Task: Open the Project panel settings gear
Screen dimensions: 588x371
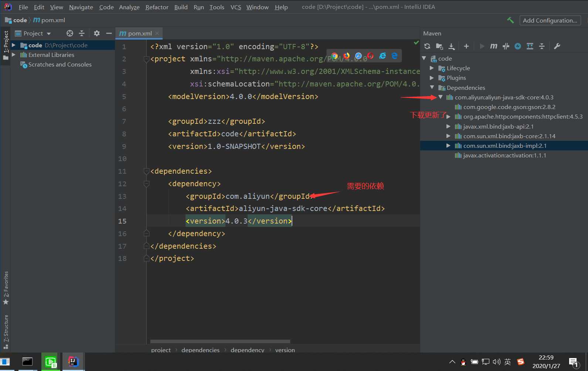Action: [x=97, y=33]
